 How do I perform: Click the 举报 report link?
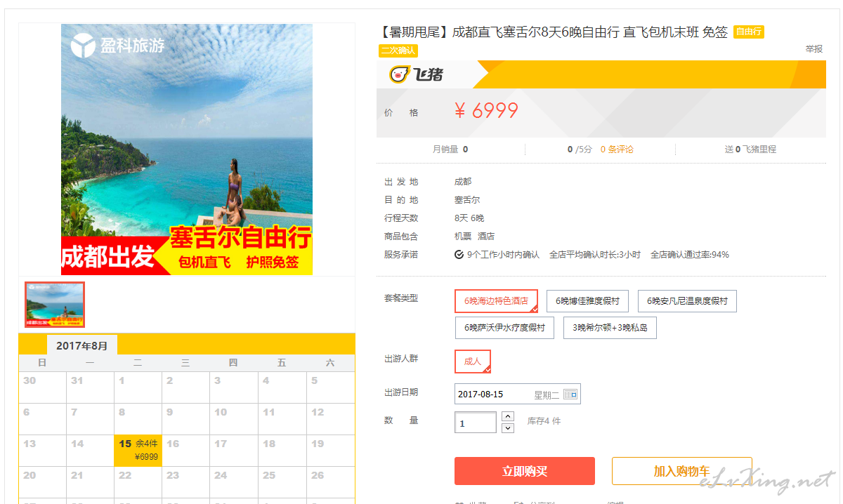(814, 49)
